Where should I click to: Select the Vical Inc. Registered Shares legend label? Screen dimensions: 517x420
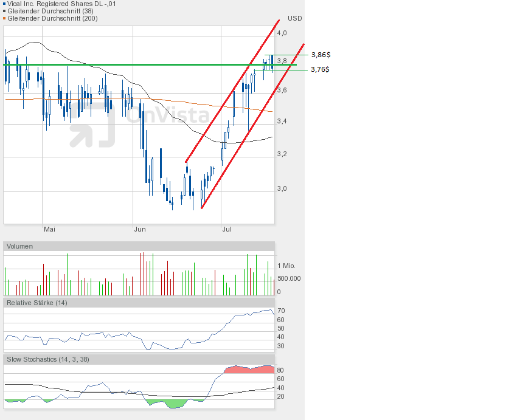(x=62, y=4)
